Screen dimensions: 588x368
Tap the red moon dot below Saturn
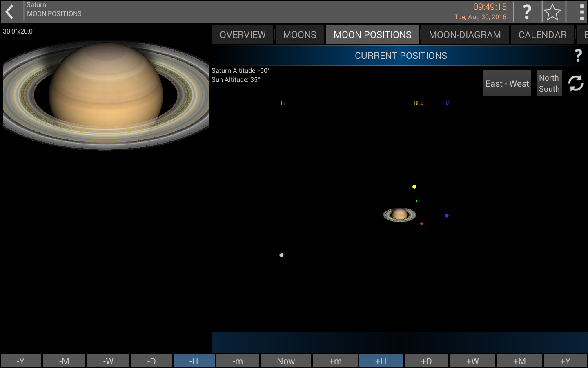coord(421,224)
